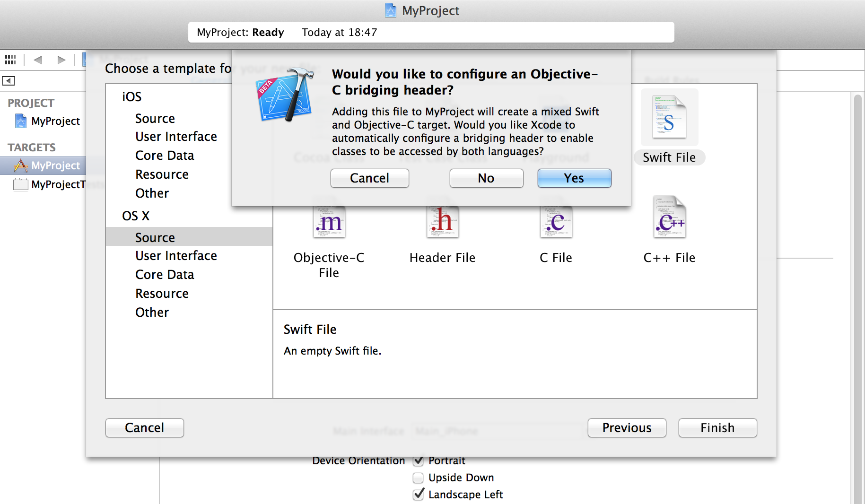Choose iOS Other category

(152, 193)
